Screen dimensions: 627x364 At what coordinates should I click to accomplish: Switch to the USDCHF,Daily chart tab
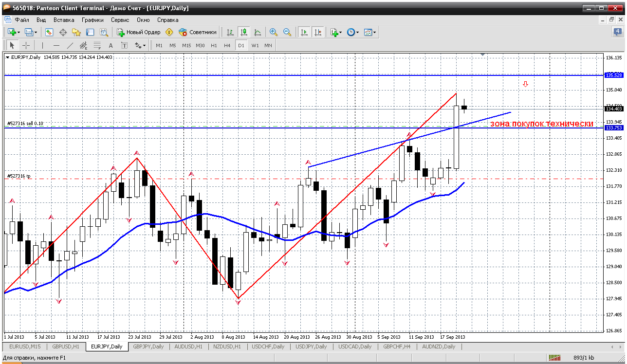[268, 346]
